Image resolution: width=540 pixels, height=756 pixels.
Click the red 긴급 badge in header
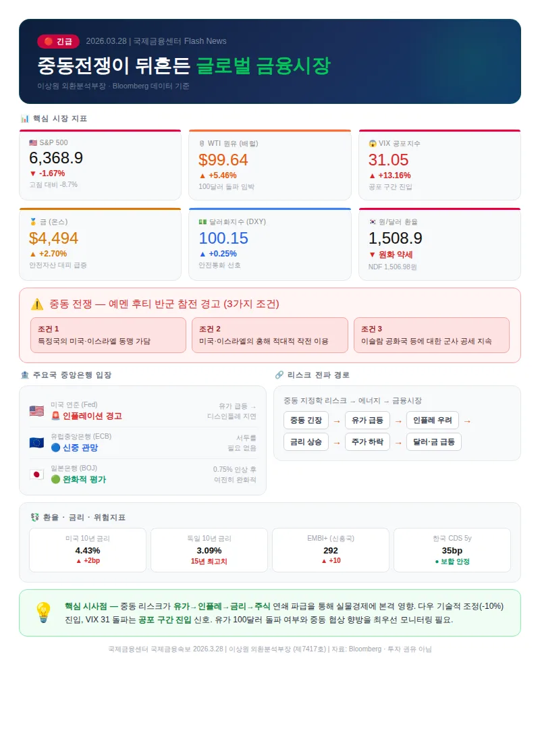[58, 41]
